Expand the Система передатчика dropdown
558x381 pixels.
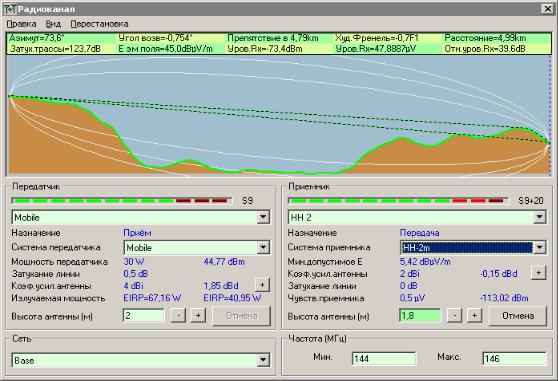(x=263, y=247)
